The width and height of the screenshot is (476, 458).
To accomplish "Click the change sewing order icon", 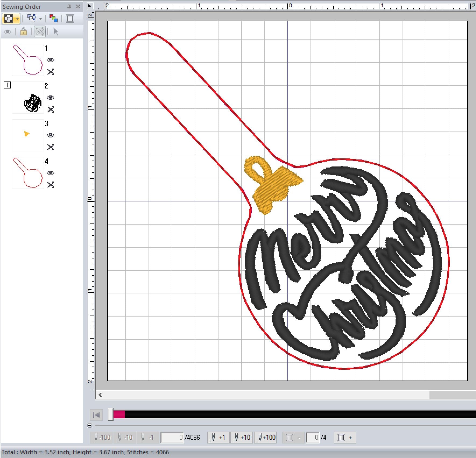I will 32,19.
